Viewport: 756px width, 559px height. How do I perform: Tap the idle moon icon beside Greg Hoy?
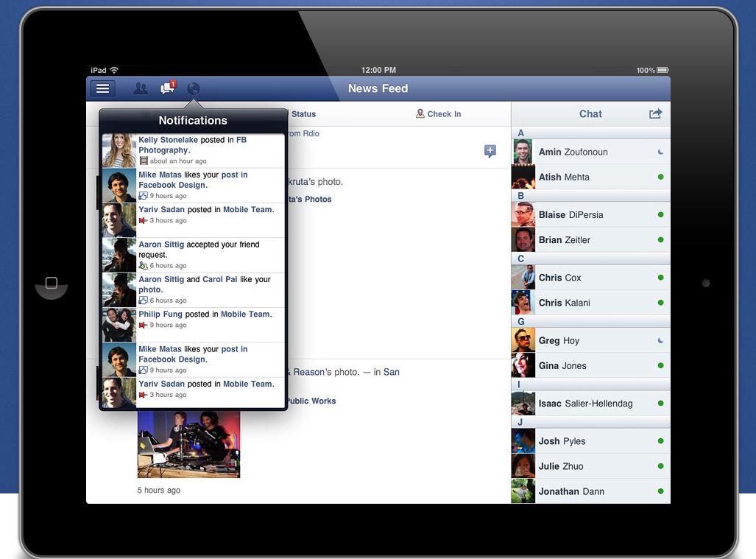(660, 340)
